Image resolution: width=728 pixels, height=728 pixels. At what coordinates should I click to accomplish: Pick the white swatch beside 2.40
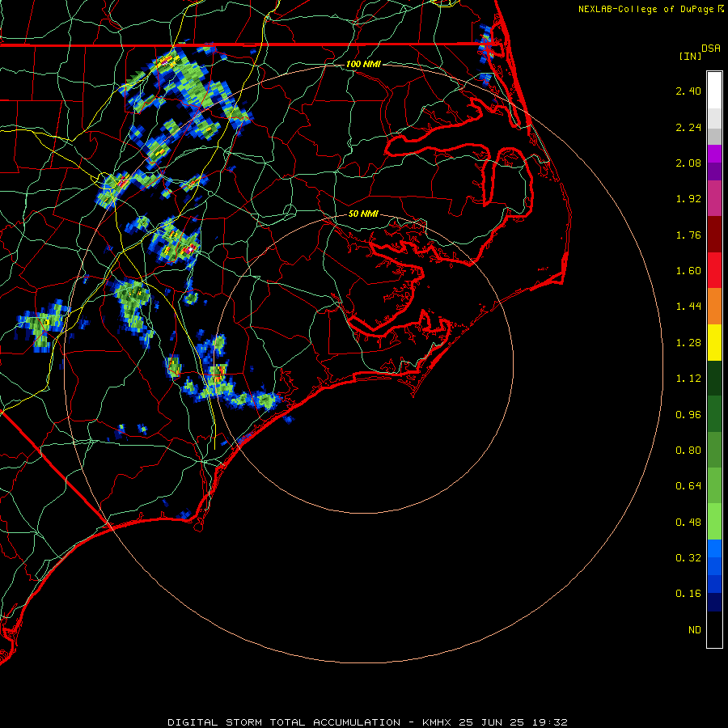pyautogui.click(x=714, y=91)
